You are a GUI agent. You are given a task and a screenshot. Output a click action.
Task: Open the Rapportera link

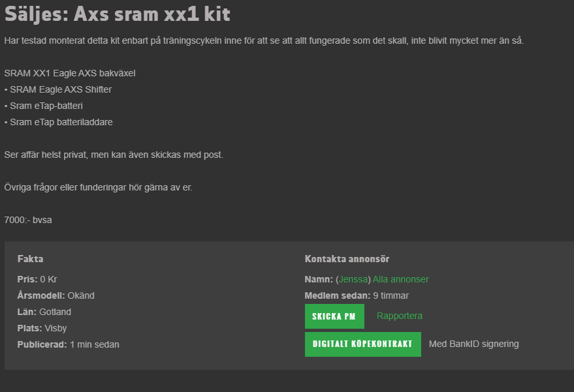(x=400, y=316)
